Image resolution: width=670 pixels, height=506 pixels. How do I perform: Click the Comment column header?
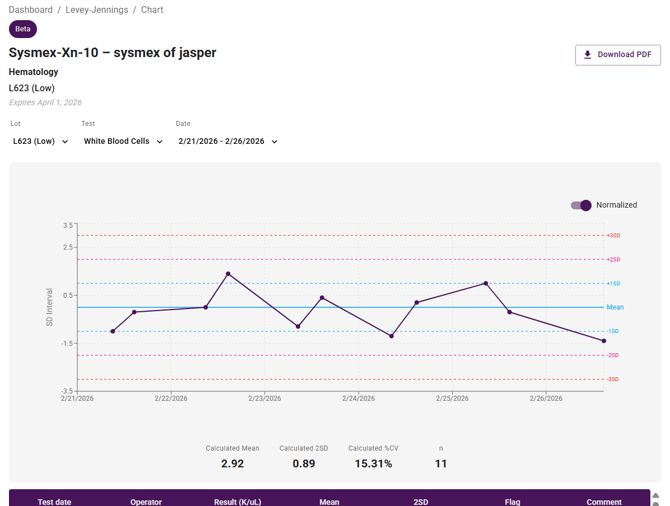[604, 501]
